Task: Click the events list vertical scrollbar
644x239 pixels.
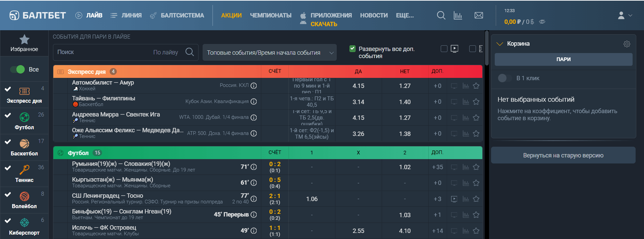Action: click(487, 49)
